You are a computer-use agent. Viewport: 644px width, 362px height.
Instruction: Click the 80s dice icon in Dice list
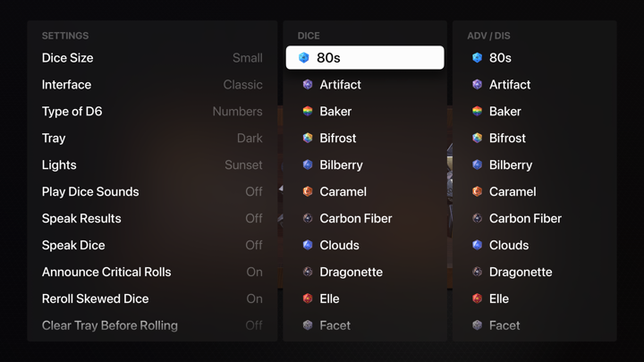[x=304, y=58]
